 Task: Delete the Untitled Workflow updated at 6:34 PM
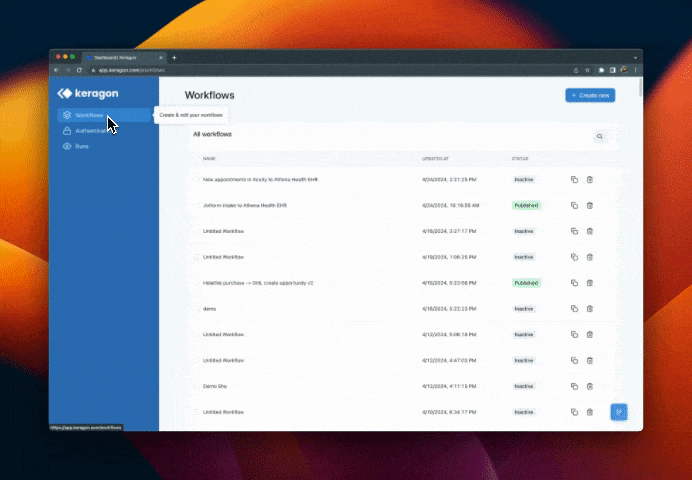tap(590, 412)
